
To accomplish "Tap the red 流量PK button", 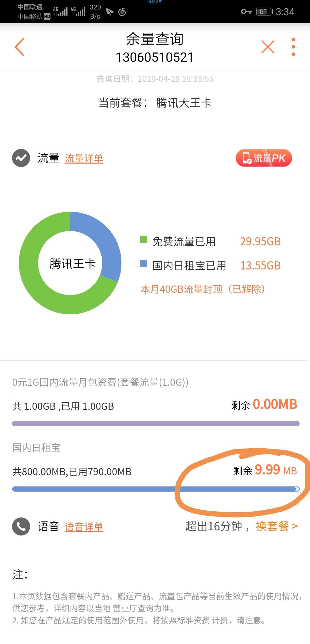I will [263, 158].
